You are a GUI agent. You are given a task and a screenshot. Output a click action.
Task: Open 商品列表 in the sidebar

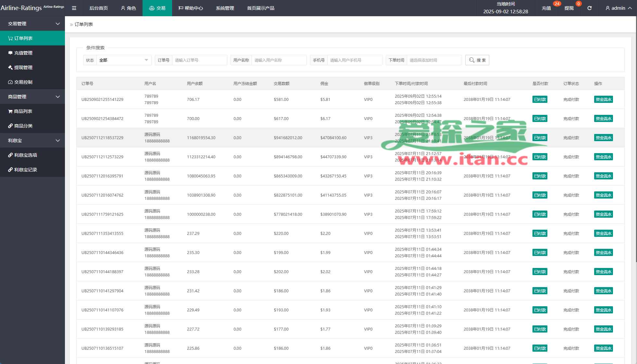pyautogui.click(x=32, y=111)
